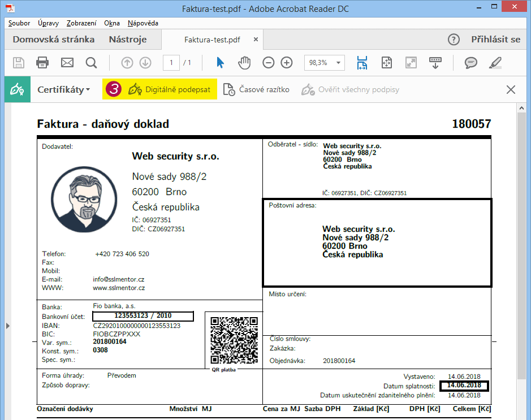Click Konst. sym. value 0308

pos(100,350)
